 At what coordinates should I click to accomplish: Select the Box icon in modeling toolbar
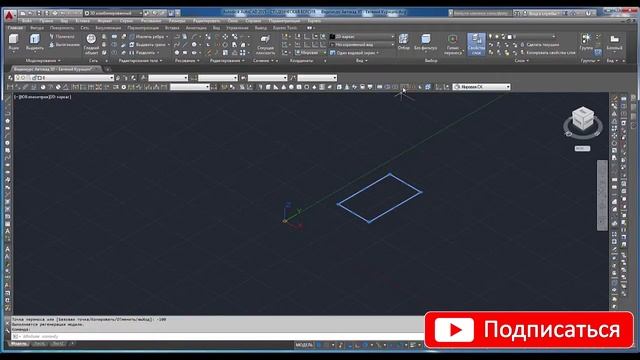[x=268, y=87]
